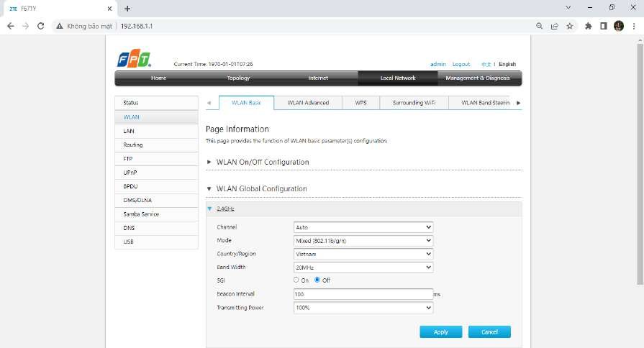Open the Channel dropdown
The width and height of the screenshot is (644, 348).
pyautogui.click(x=363, y=227)
